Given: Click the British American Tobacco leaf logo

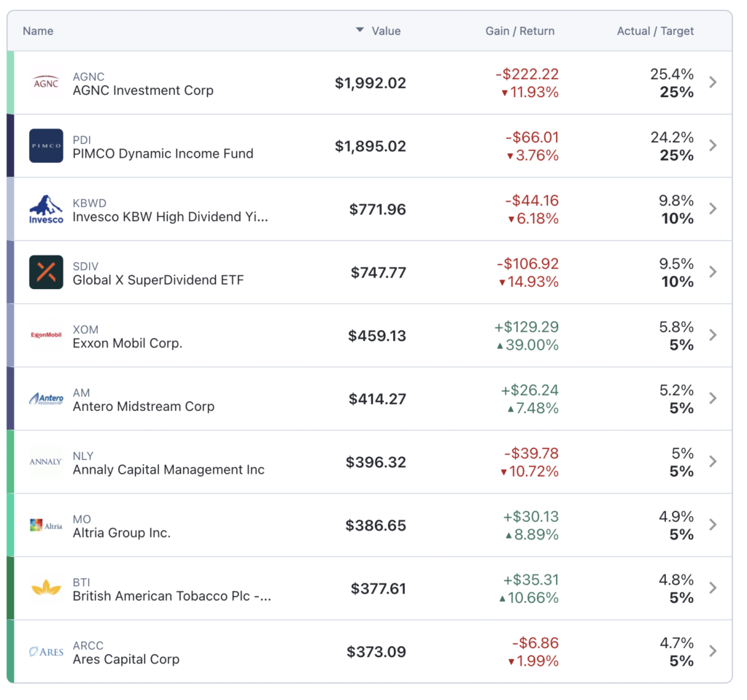Looking at the screenshot, I should point(46,588).
